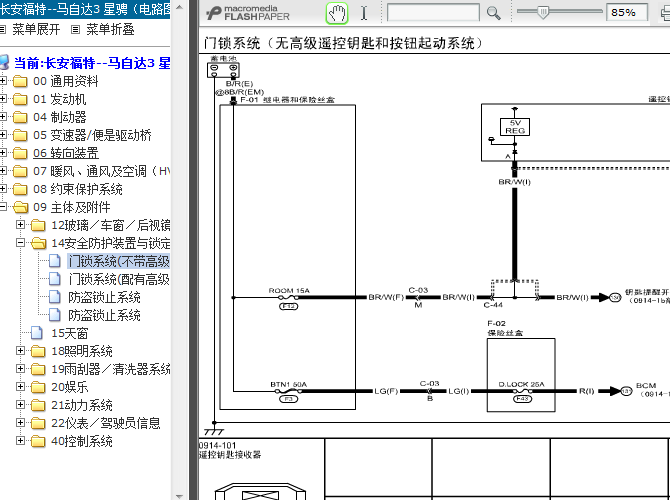670x500 pixels.
Task: Click the sidebar scroll up arrow
Action: 179,7
